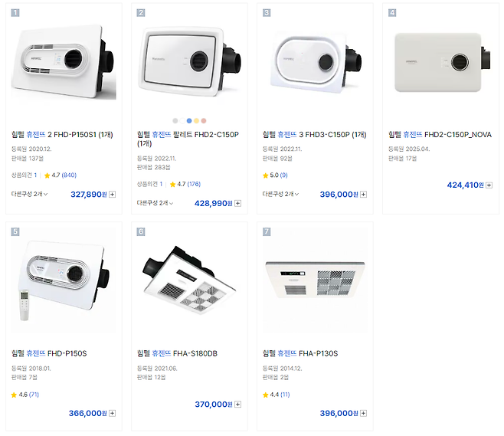Screen dimensions: 504x436
Task: Click the FHA-P130S product thumbnail
Action: click(315, 280)
